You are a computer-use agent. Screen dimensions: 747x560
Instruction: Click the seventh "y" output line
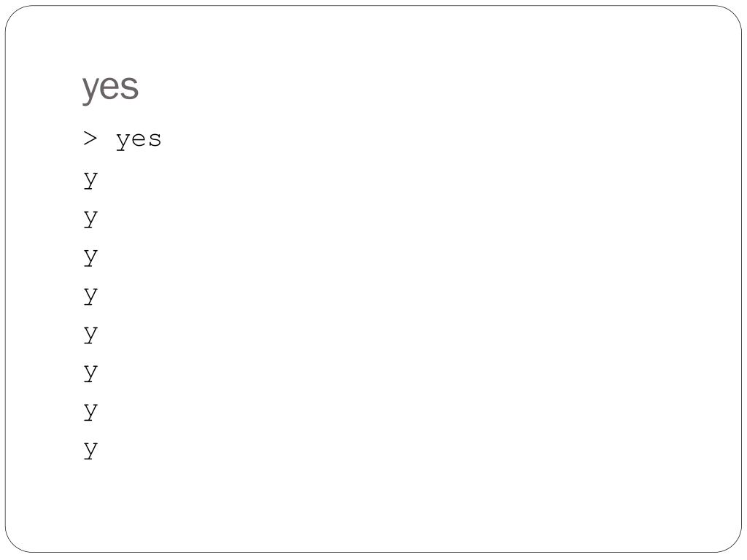90,411
